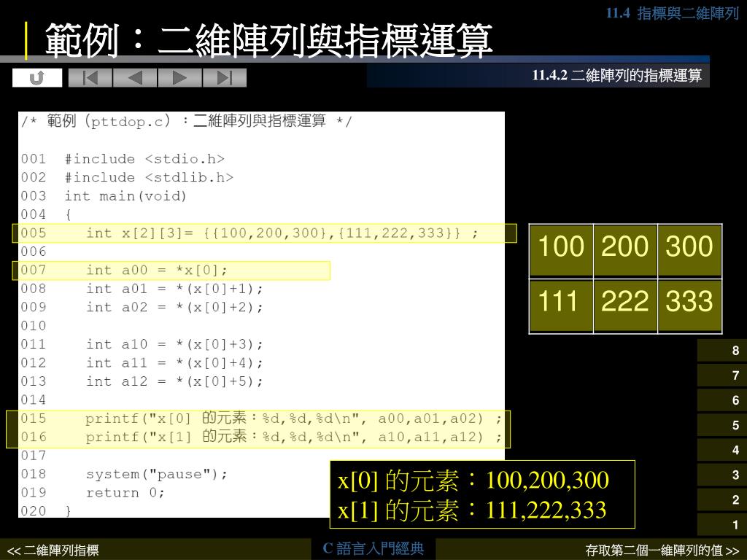This screenshot has width=747, height=560.
Task: Select step 3 in the side index
Action: (721, 475)
